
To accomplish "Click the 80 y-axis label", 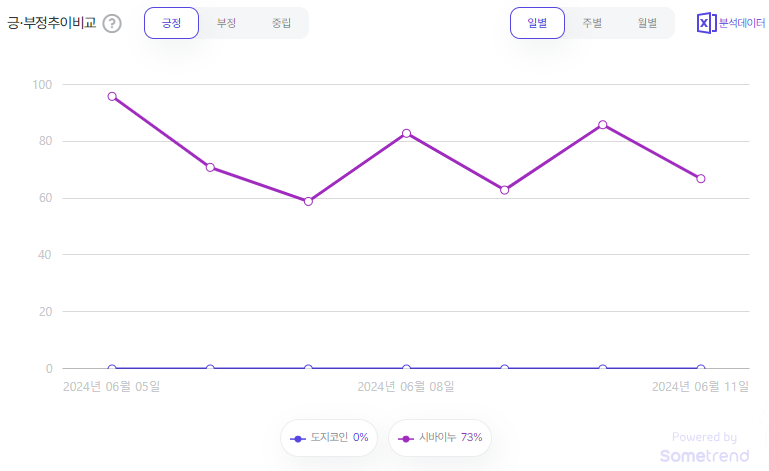I will [x=45, y=141].
